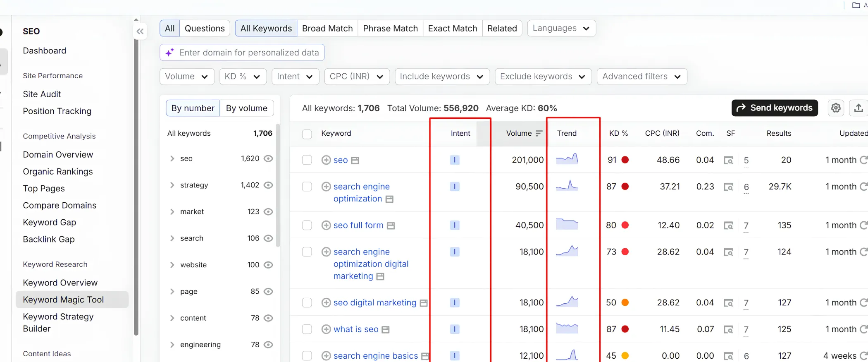Open 'search engine basics' keyword link

[x=375, y=356]
